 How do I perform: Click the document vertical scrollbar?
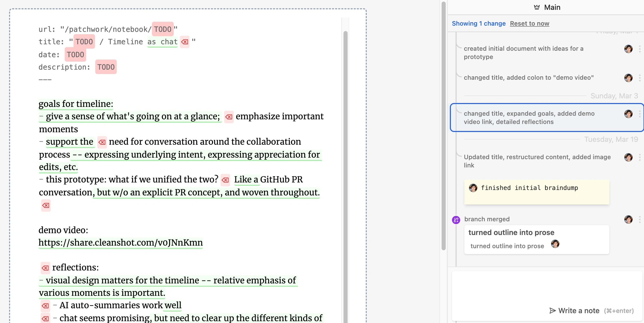tap(345, 155)
